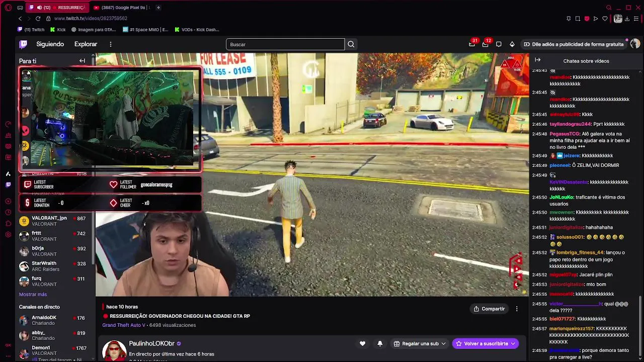
Task: Click the GTA video player area
Action: pos(312,174)
